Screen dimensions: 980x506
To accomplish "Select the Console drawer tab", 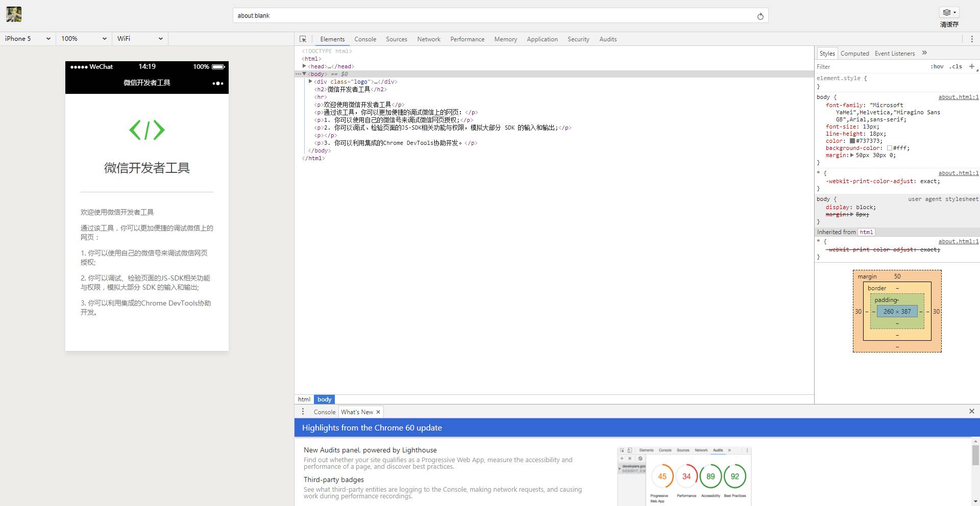I will 325,412.
